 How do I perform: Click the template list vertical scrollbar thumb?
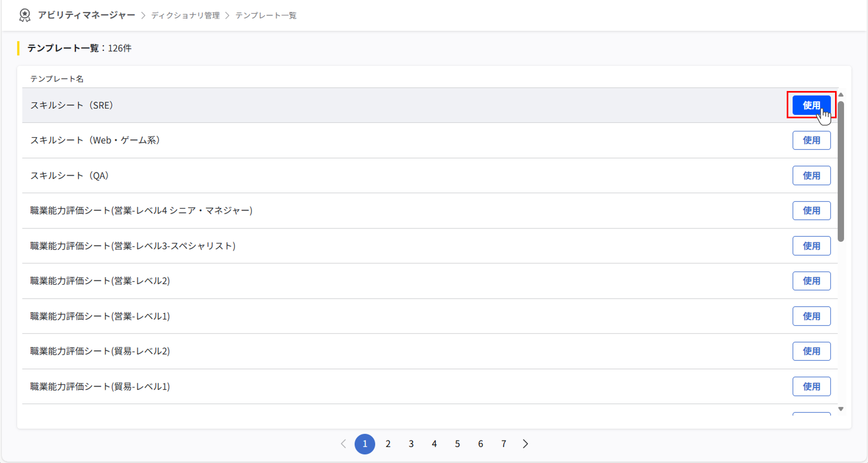point(841,171)
